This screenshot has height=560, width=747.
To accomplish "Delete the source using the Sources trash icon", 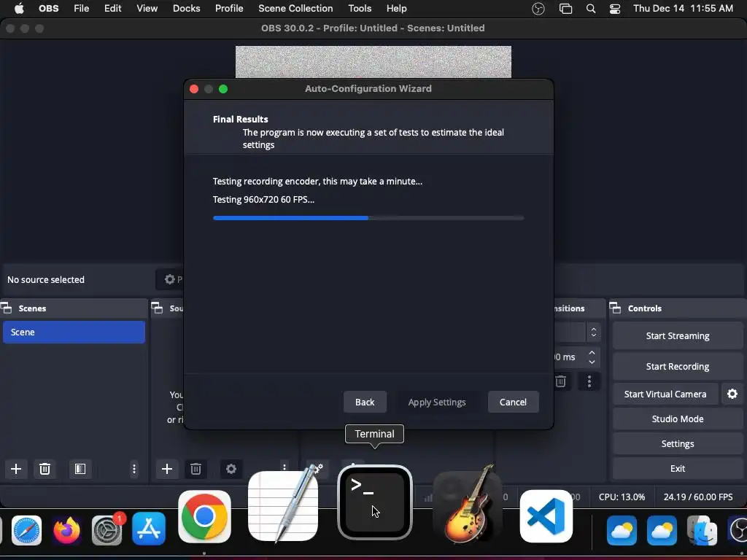I will pyautogui.click(x=196, y=469).
